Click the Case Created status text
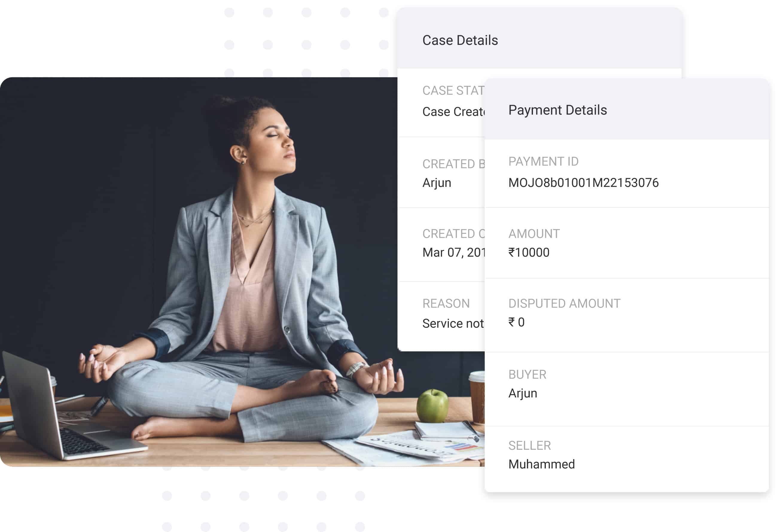This screenshot has height=532, width=780. (x=453, y=112)
